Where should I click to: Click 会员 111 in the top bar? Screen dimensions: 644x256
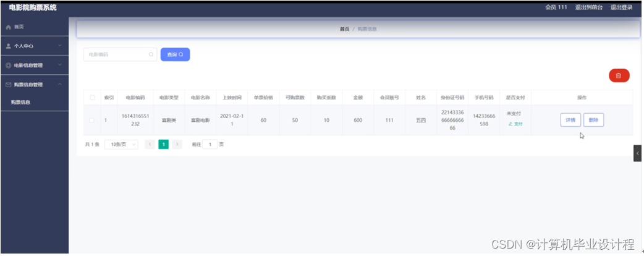point(556,7)
